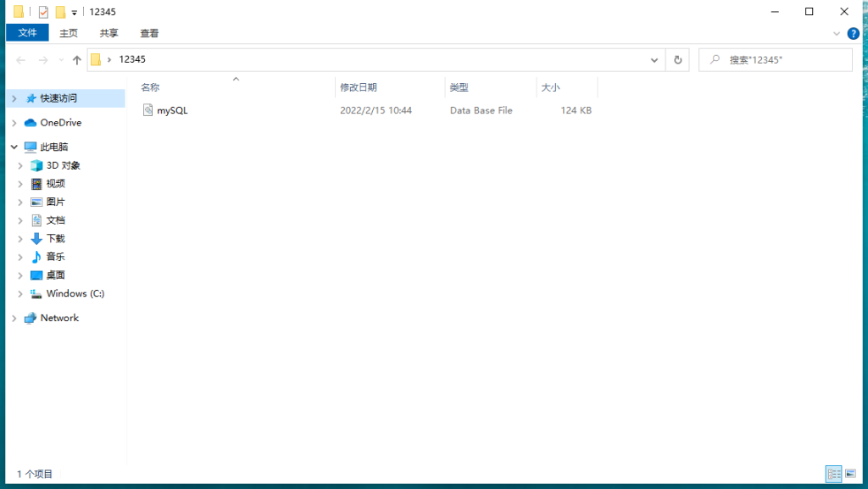Expand the 视频 node

click(20, 184)
